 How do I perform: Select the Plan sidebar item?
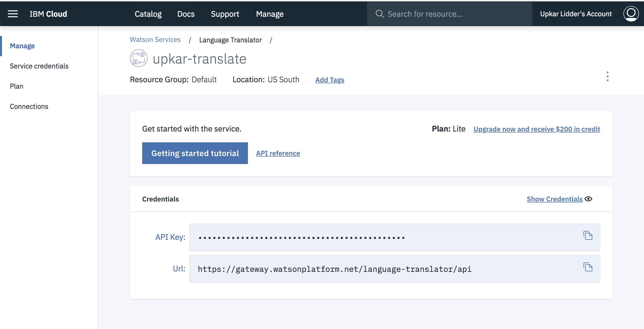point(16,86)
